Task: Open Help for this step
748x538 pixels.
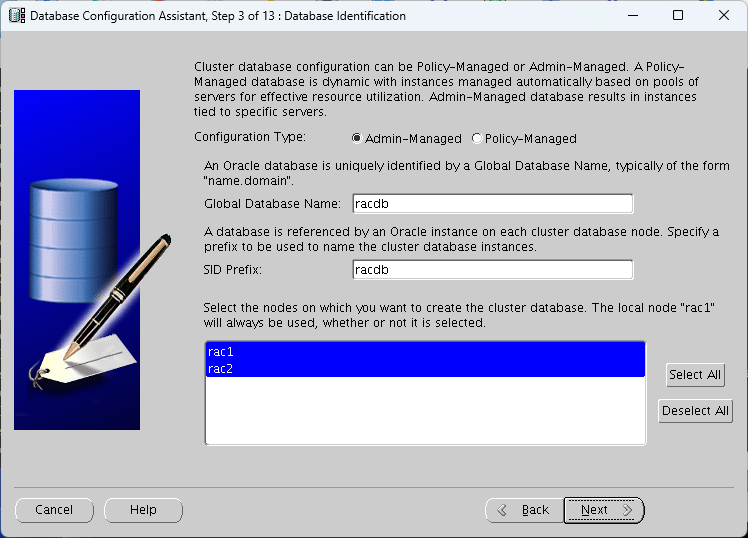Action: 143,510
